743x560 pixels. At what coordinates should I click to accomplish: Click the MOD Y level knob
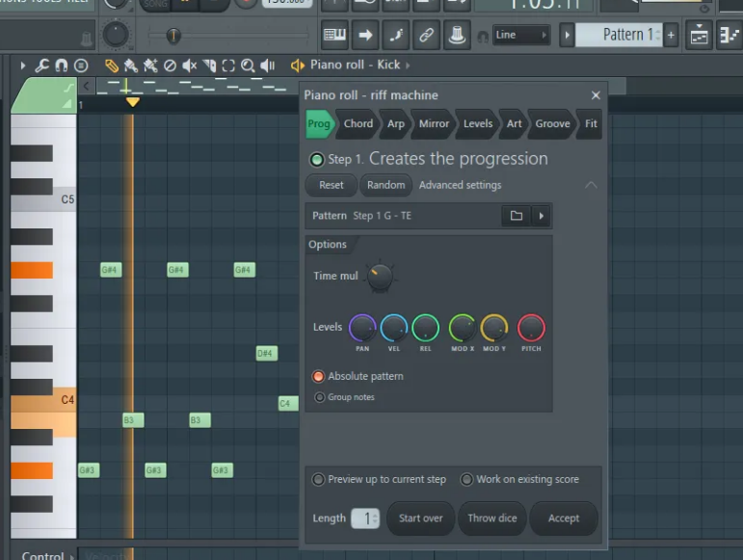494,328
